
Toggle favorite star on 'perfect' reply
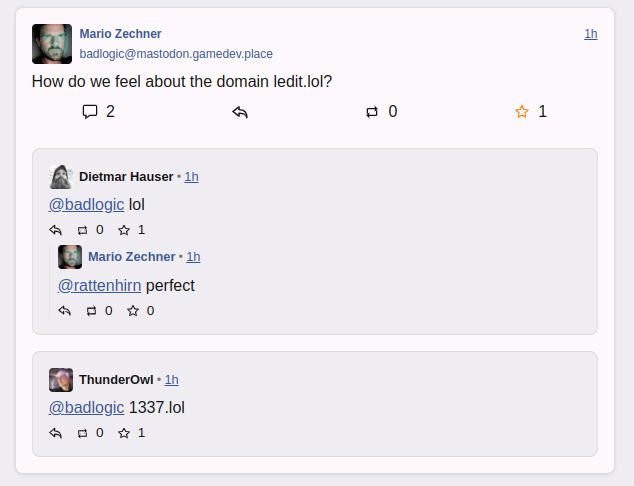133,311
